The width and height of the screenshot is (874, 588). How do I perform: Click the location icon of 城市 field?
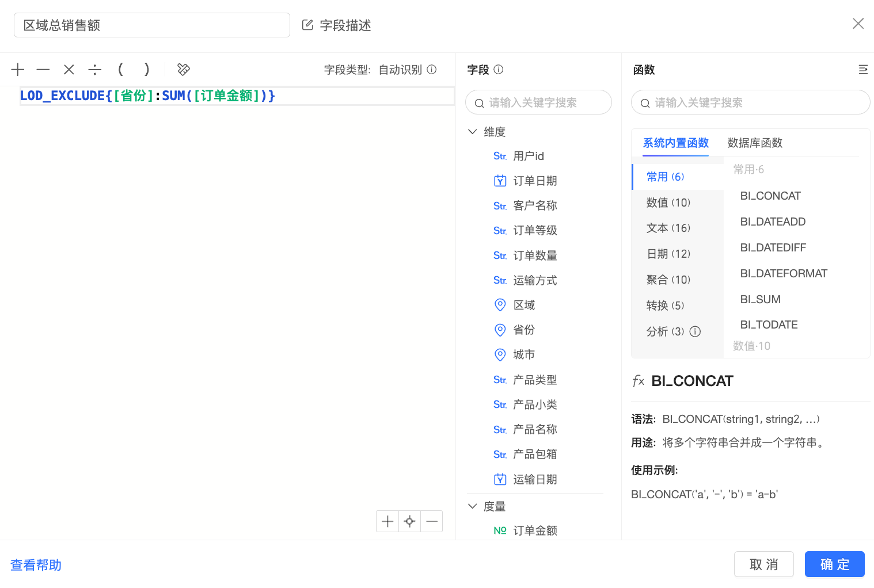coord(500,354)
